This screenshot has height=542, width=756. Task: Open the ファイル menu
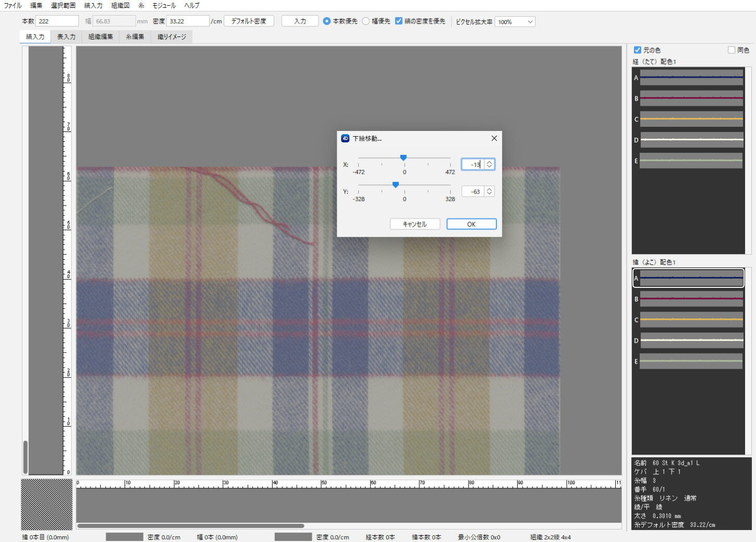[x=13, y=5]
